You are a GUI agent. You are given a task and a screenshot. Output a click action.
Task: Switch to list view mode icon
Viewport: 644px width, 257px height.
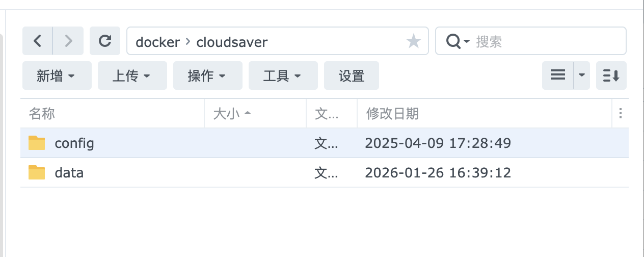tap(558, 75)
